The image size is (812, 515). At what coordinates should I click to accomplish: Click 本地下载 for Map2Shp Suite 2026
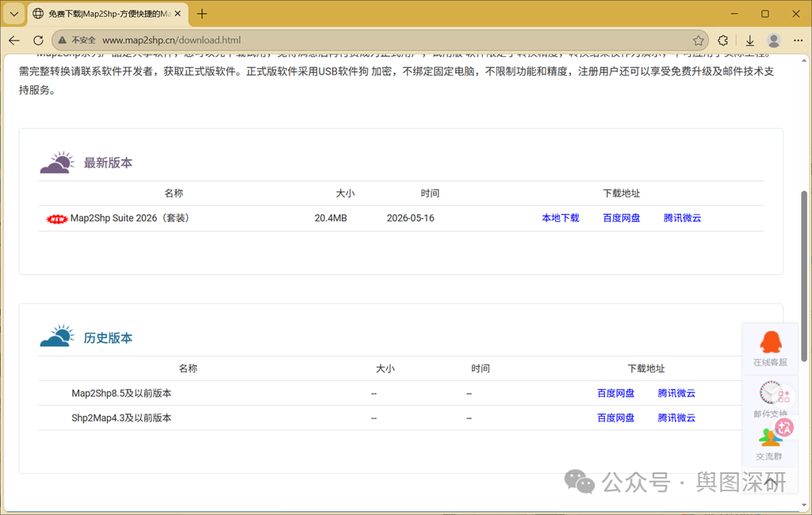[x=561, y=218]
